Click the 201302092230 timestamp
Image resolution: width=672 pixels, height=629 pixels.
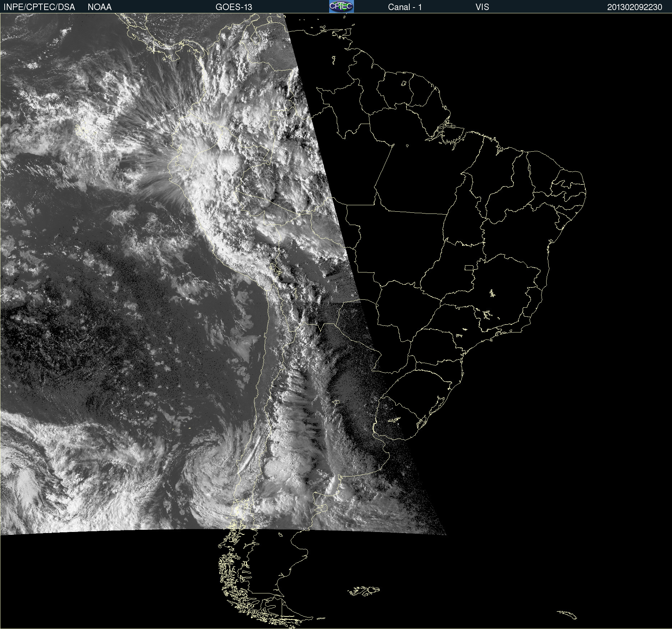tap(635, 7)
